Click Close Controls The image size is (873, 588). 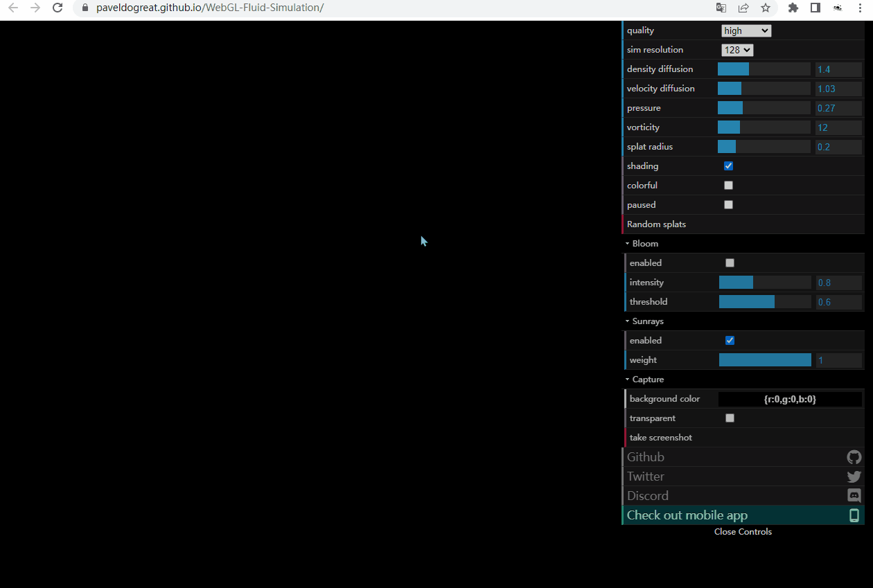(743, 532)
